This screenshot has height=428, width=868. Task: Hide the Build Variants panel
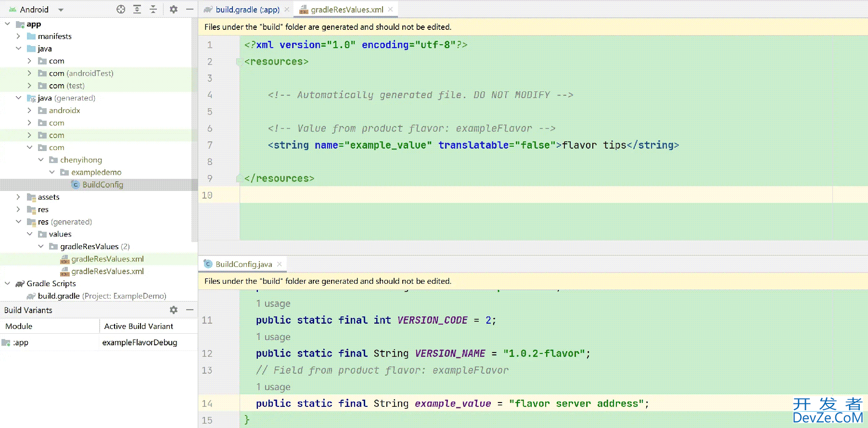coord(190,310)
